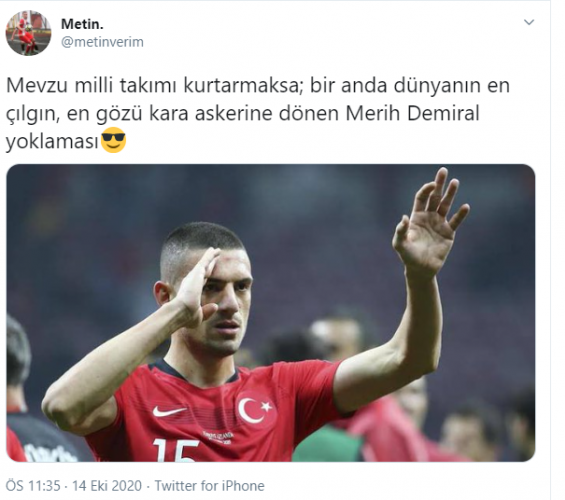Viewport: 565px width, 500px height.
Task: Click the Turkish crescent crest on jersey
Action: pos(255,409)
